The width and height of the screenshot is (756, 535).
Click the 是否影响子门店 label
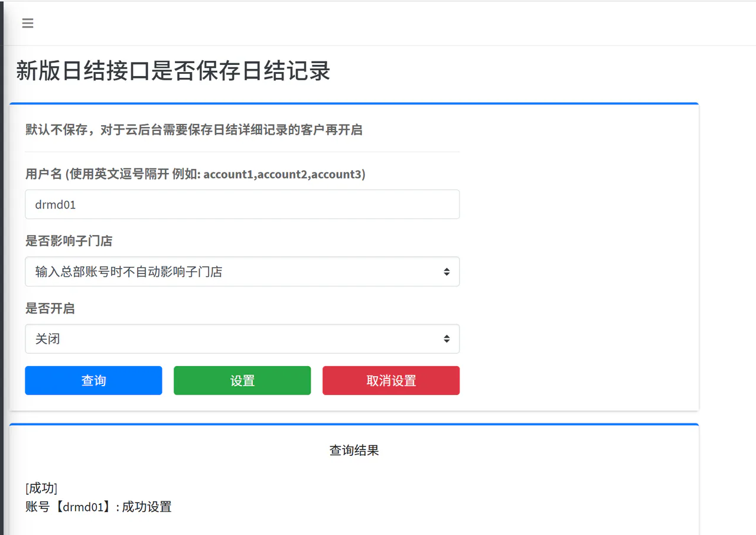coord(69,241)
